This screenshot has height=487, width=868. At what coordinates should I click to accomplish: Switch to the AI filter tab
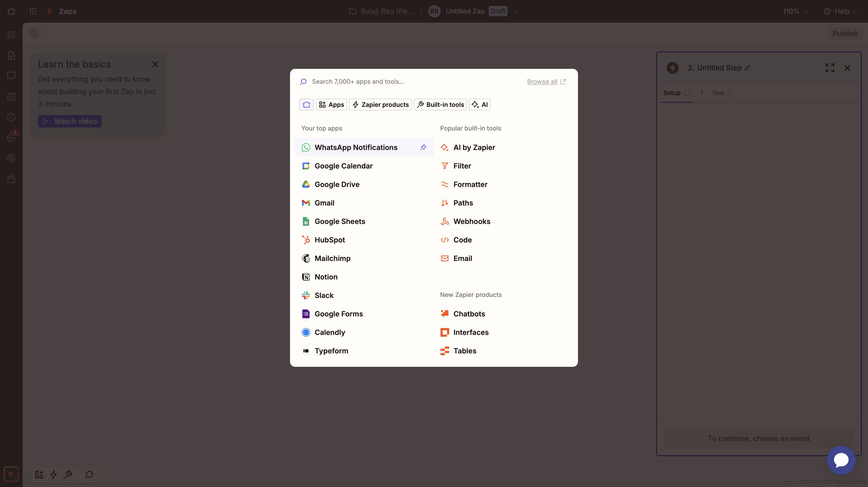click(x=480, y=105)
